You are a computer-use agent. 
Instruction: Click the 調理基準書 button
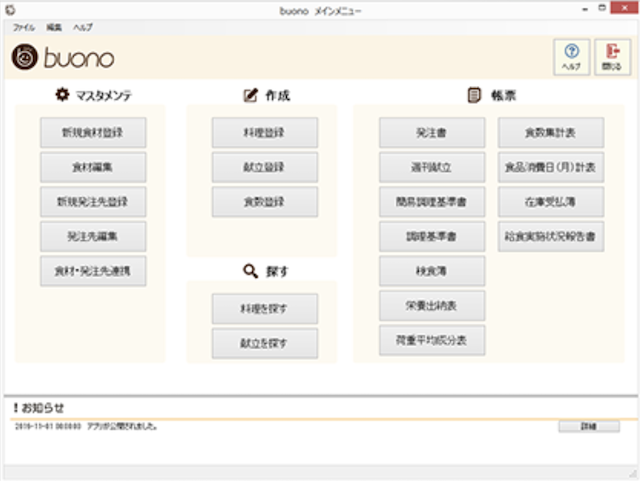(x=432, y=236)
